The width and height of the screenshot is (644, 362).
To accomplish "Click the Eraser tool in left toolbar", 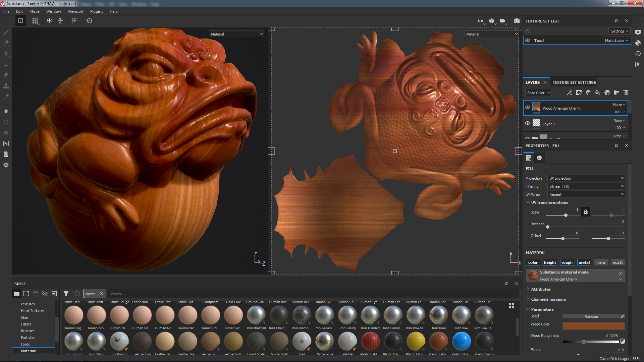I will 5,43.
